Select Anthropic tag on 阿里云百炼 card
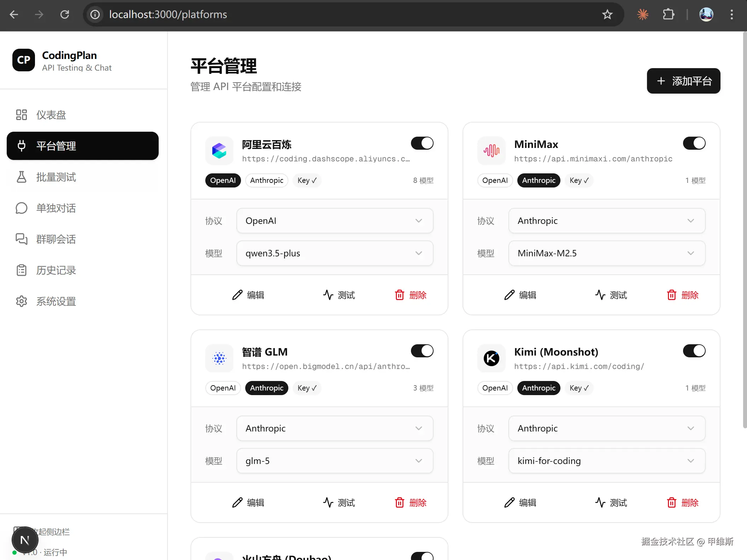The image size is (747, 560). 266,180
